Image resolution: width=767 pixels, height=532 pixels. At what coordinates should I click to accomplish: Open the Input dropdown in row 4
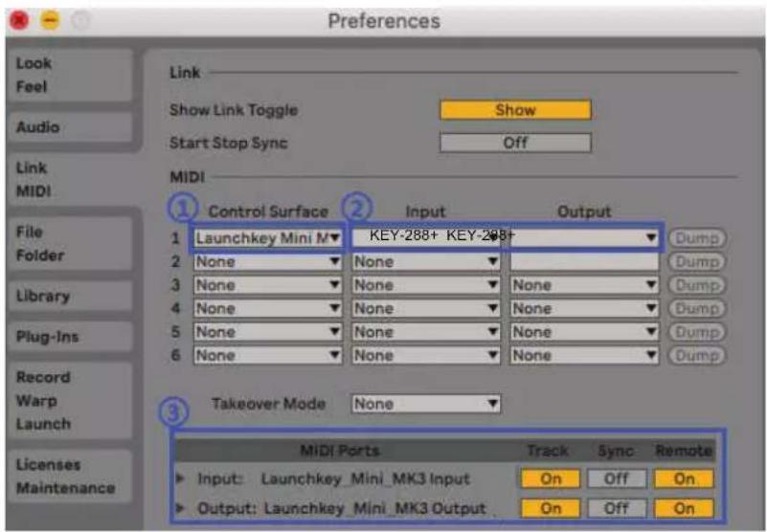click(425, 308)
